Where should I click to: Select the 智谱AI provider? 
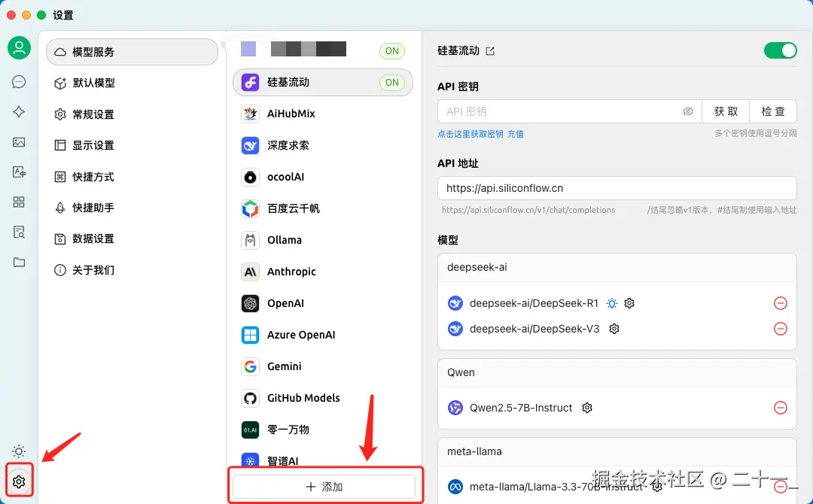tap(322, 460)
